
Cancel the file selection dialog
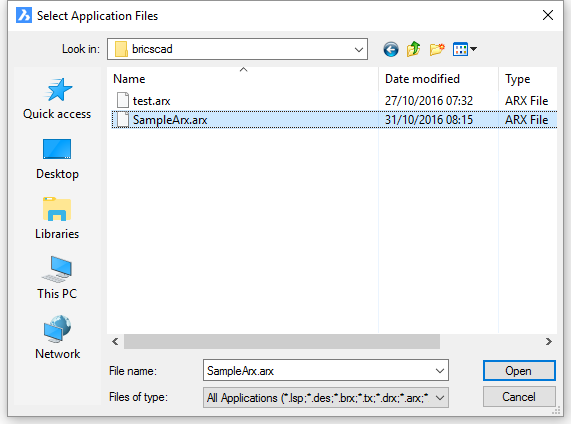(519, 397)
